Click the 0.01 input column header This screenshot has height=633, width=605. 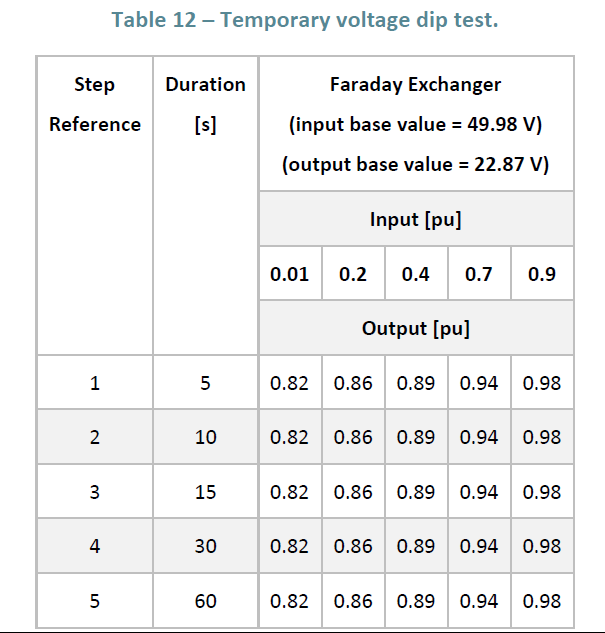point(289,274)
